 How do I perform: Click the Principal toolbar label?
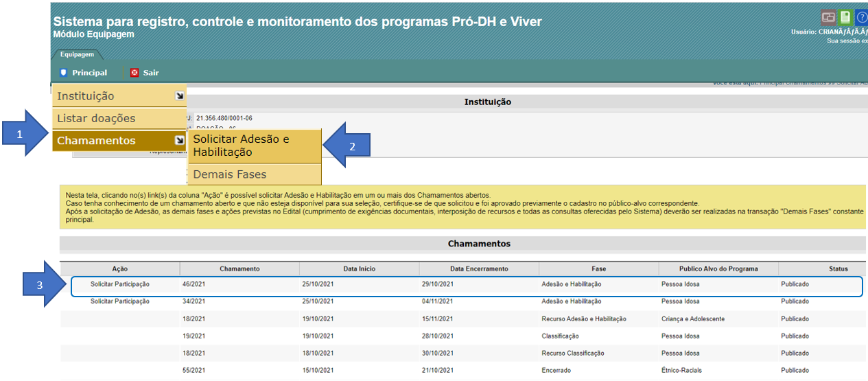pyautogui.click(x=90, y=73)
